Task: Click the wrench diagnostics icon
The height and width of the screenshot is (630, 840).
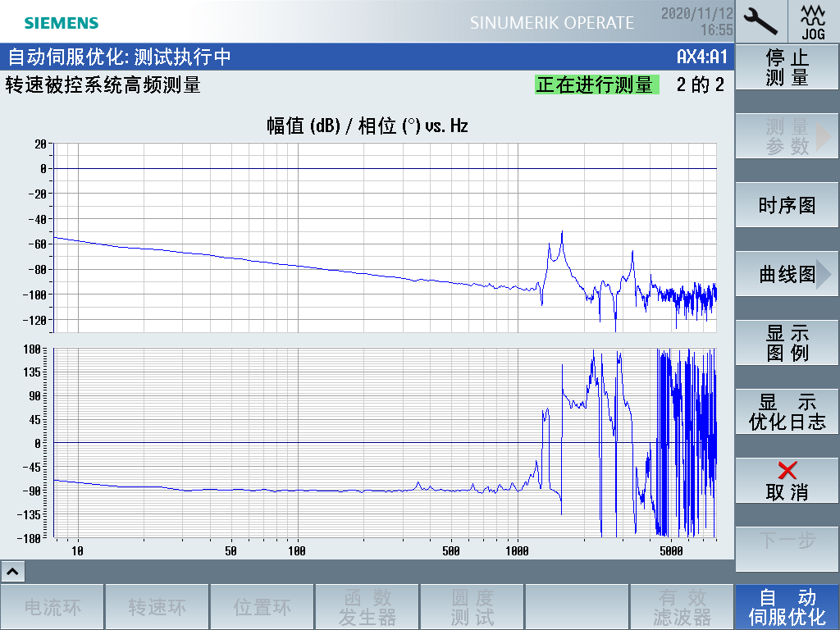Action: coord(760,21)
